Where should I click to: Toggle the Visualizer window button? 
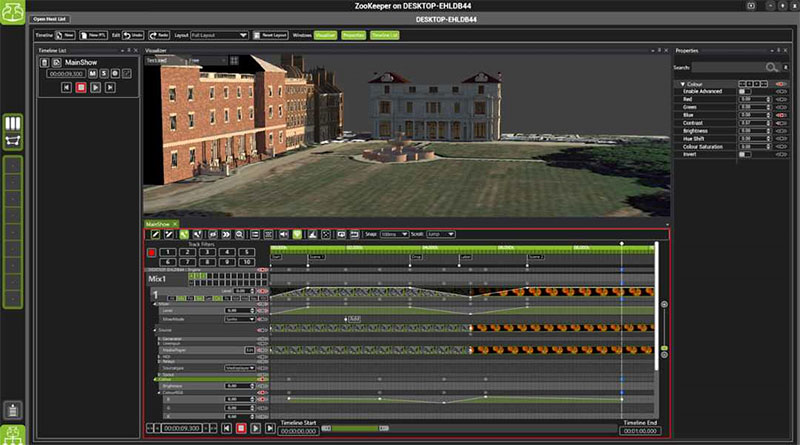pyautogui.click(x=325, y=35)
